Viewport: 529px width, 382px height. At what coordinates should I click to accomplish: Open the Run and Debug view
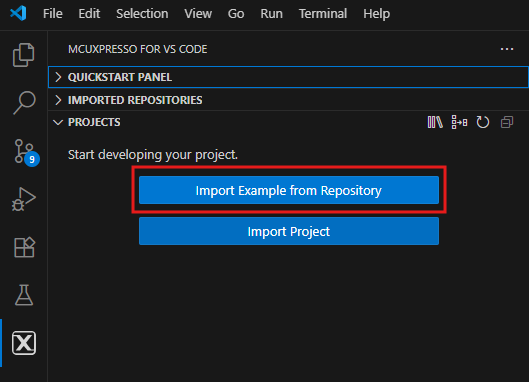[x=24, y=199]
